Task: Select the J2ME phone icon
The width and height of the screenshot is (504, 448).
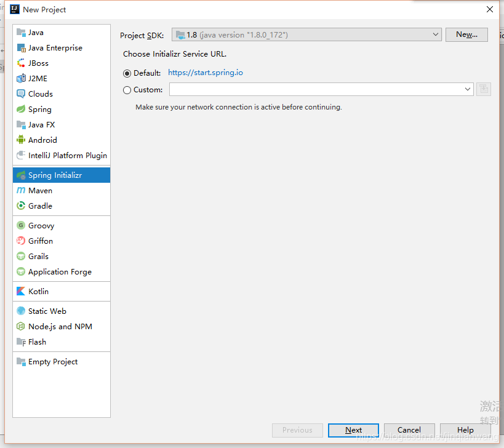Action: 21,78
